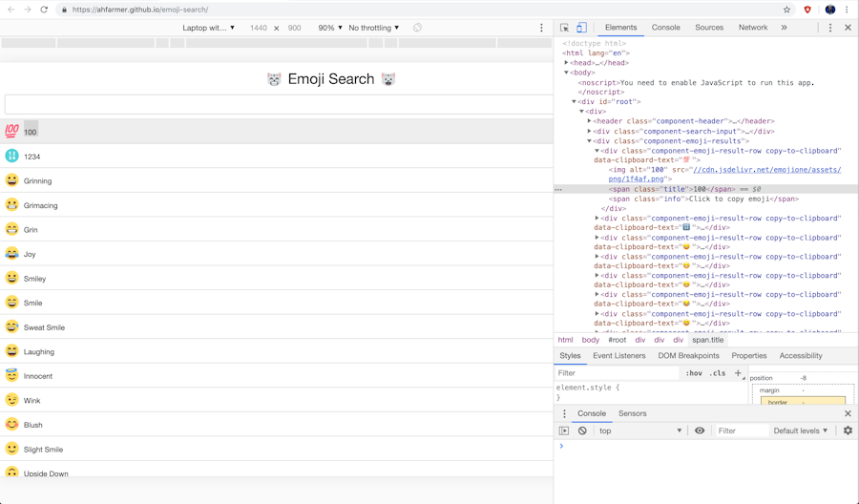Collapse the component-emoji-results div

pos(590,140)
